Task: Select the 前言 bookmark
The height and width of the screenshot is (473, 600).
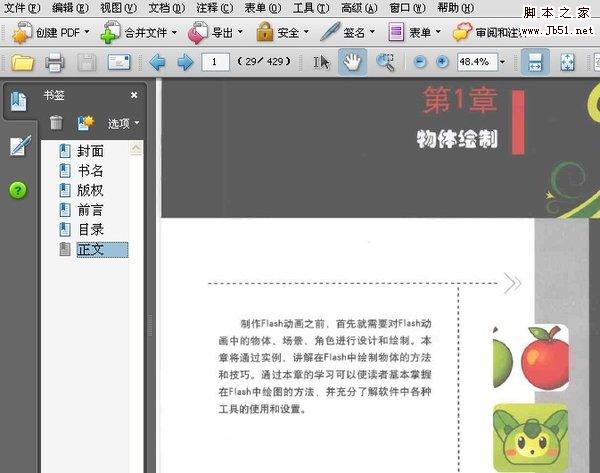Action: coord(90,210)
